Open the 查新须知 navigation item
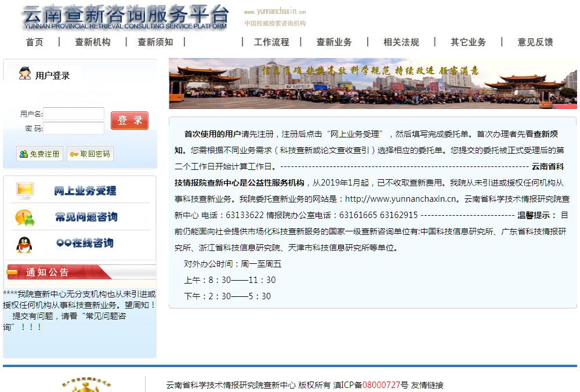Image resolution: width=580 pixels, height=392 pixels. pyautogui.click(x=155, y=42)
